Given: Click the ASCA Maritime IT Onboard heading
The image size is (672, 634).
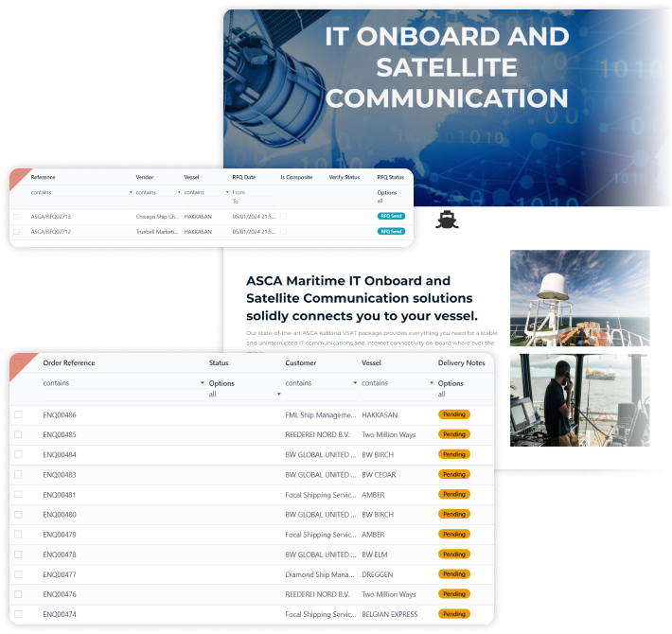Looking at the screenshot, I should pyautogui.click(x=362, y=298).
